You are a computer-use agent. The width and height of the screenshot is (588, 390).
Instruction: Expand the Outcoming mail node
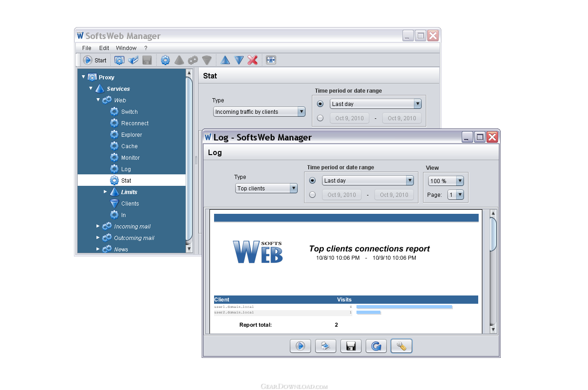[98, 237]
